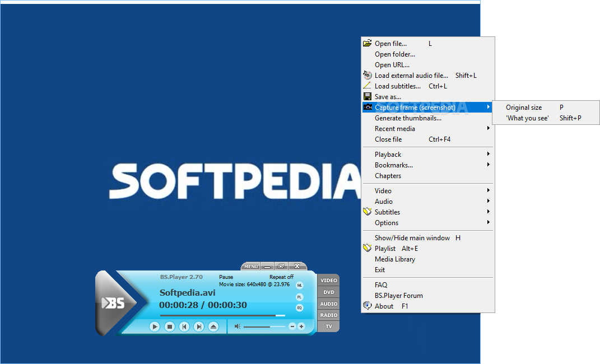Image resolution: width=600 pixels, height=364 pixels.
Task: Expand the Options submenu
Action: click(428, 223)
